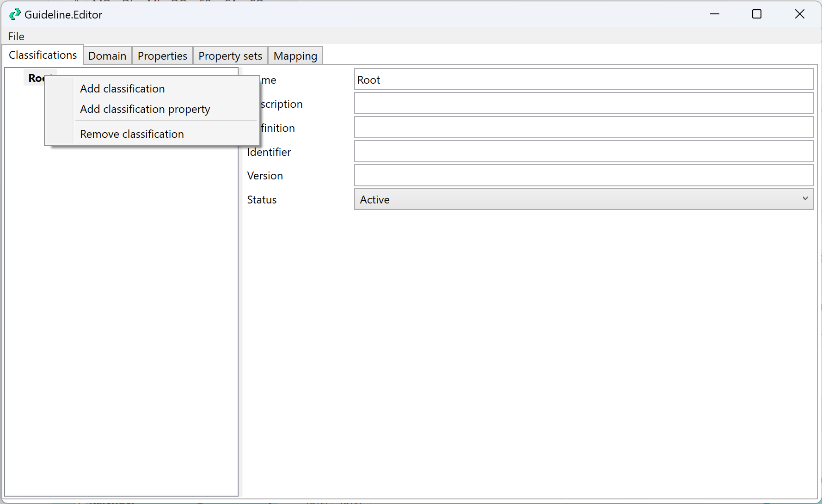822x504 pixels.
Task: Click the Name field containing Root
Action: click(x=583, y=80)
